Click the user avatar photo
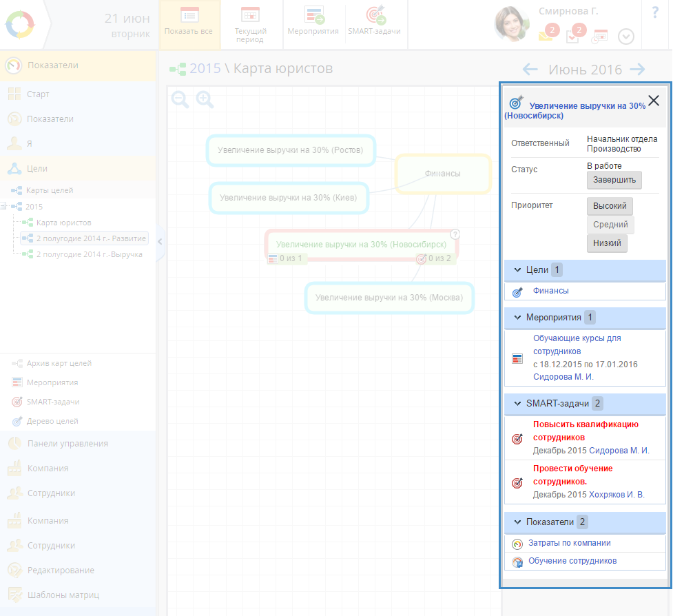 point(512,24)
